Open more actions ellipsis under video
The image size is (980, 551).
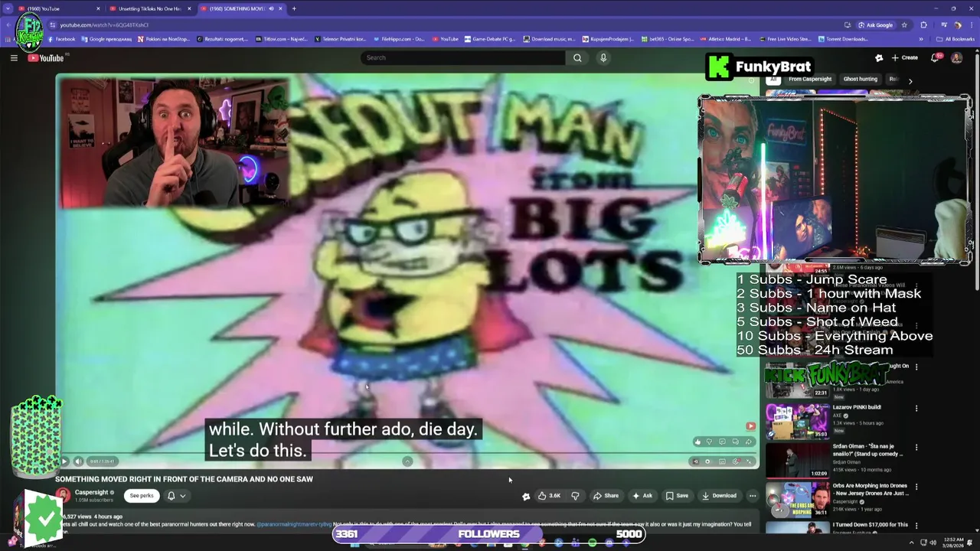753,495
